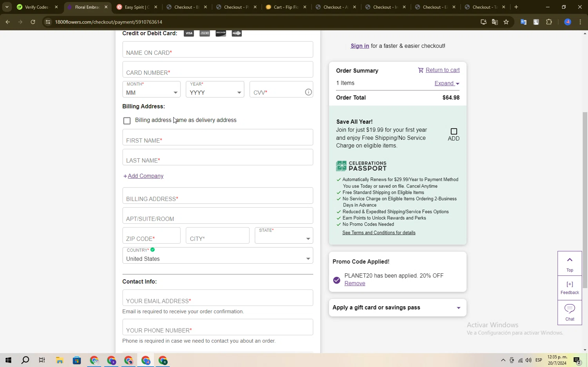This screenshot has width=588, height=367.
Task: Open the Windows Start menu
Action: (x=8, y=360)
